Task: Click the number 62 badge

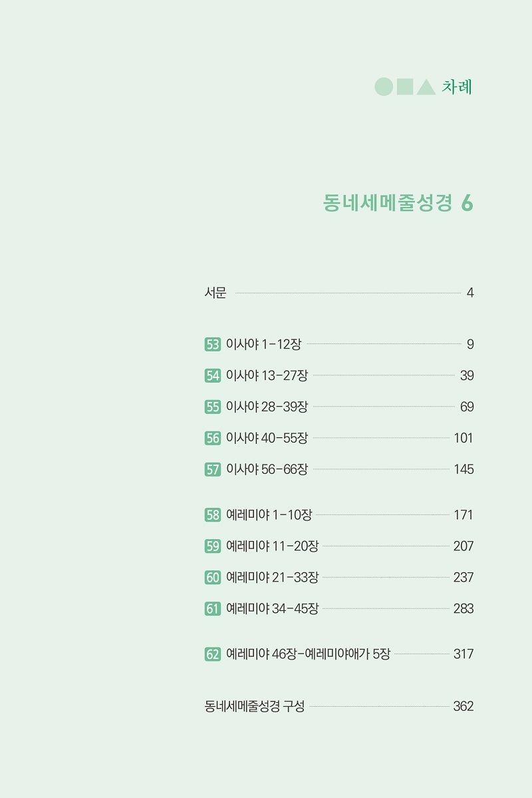Action: [x=213, y=654]
